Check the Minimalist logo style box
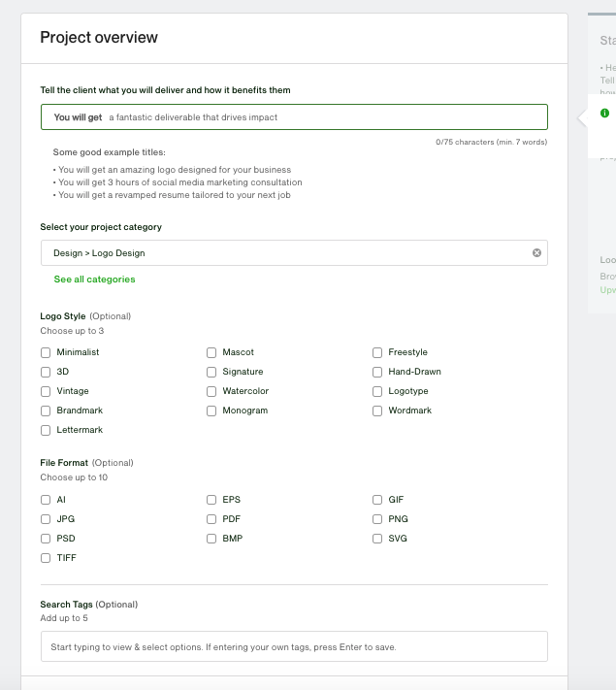Viewport: 616px width, 690px height. tap(46, 352)
